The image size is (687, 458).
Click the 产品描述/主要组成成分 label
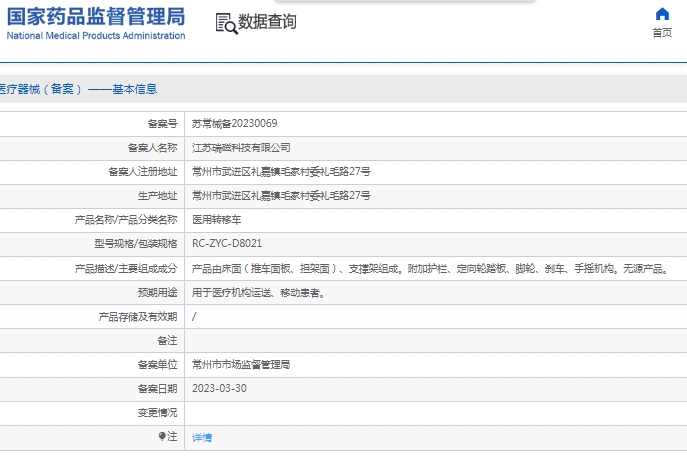click(126, 269)
